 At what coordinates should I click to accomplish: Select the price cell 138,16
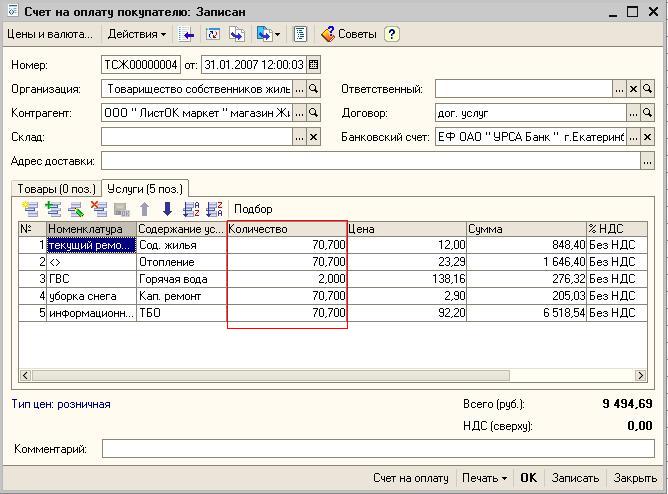click(407, 279)
